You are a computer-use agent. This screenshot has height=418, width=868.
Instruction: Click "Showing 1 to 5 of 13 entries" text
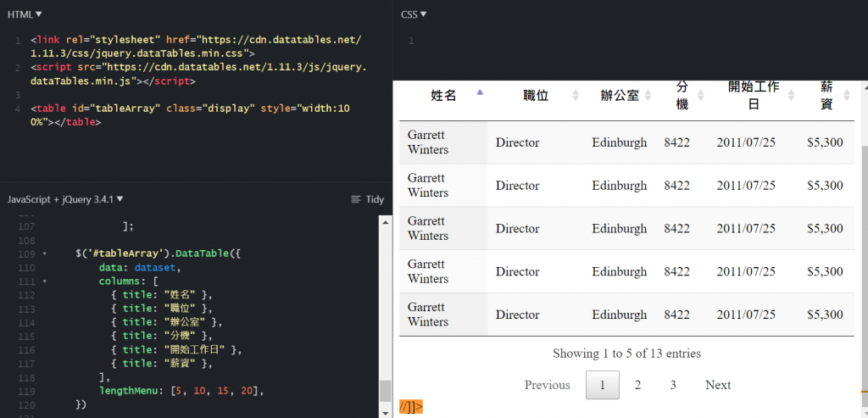(626, 354)
